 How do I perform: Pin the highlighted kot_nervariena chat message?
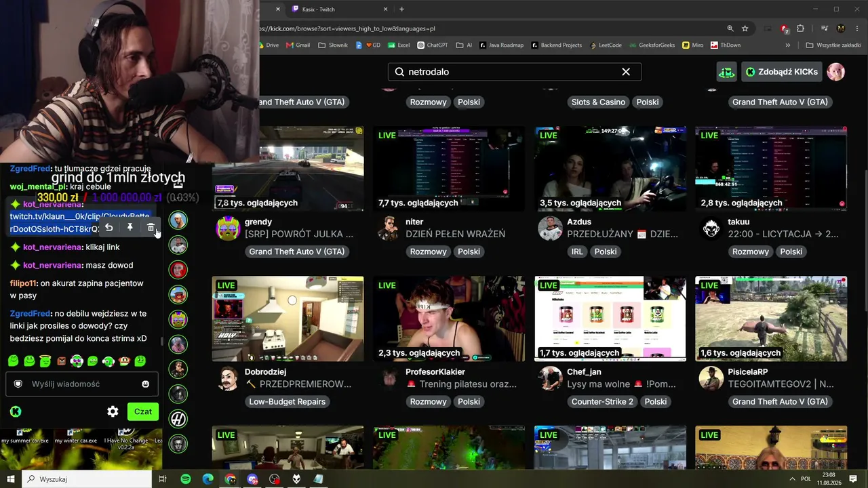pos(130,228)
